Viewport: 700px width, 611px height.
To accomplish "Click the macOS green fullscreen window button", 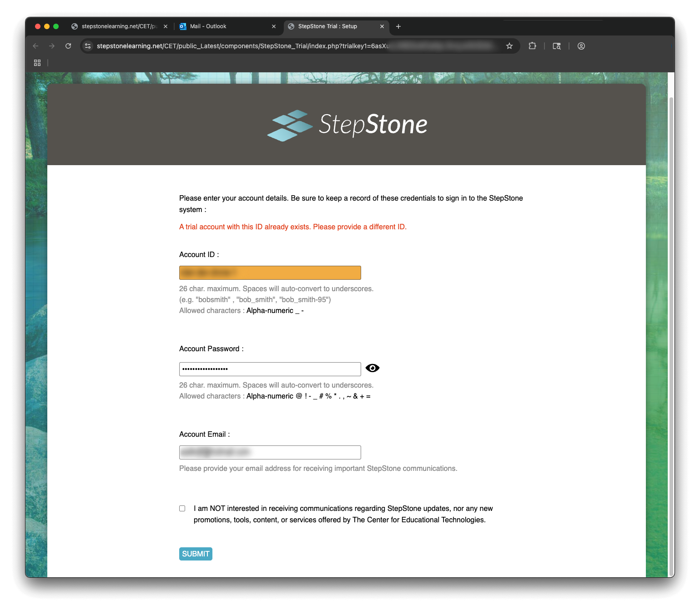I will coord(56,26).
